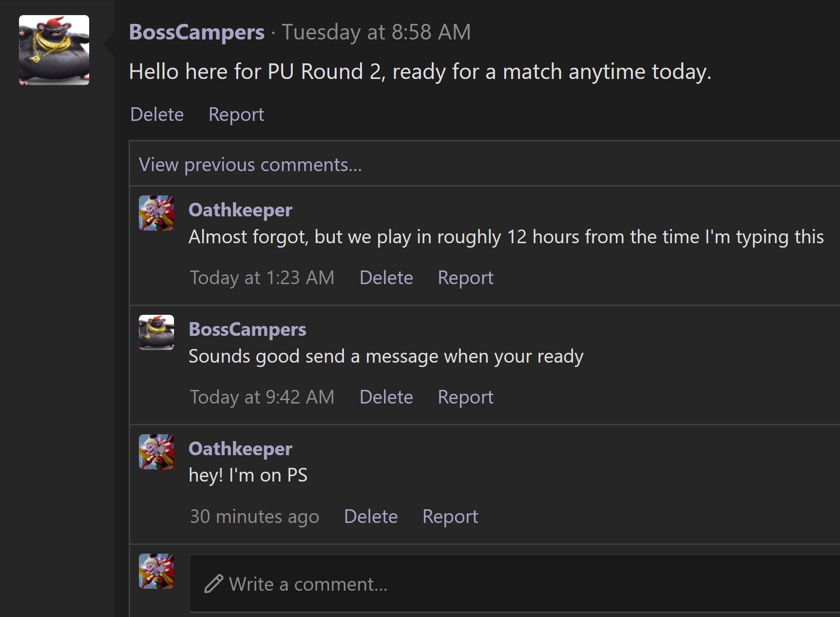Report the 30 minutes ago comment
Viewport: 840px width, 617px height.
click(450, 517)
